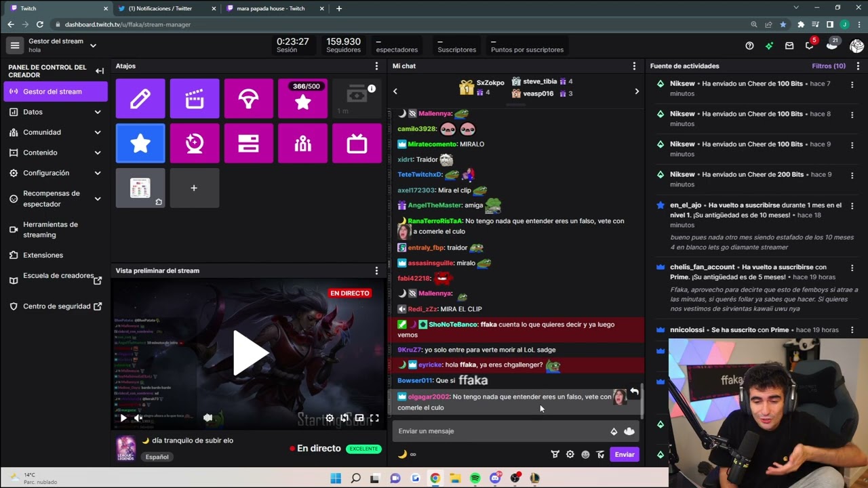Open Filtros (10) activity feed filters

pyautogui.click(x=829, y=66)
